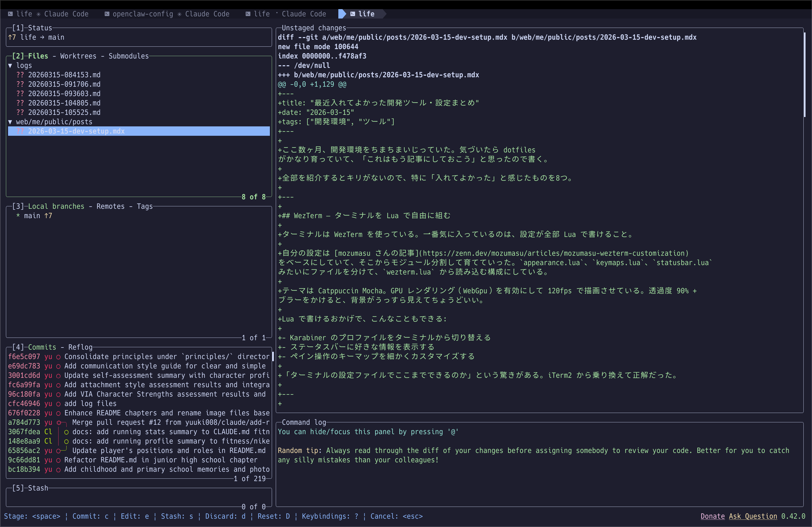
Task: Open the third 'life · Claude Code' tab
Action: coord(286,14)
